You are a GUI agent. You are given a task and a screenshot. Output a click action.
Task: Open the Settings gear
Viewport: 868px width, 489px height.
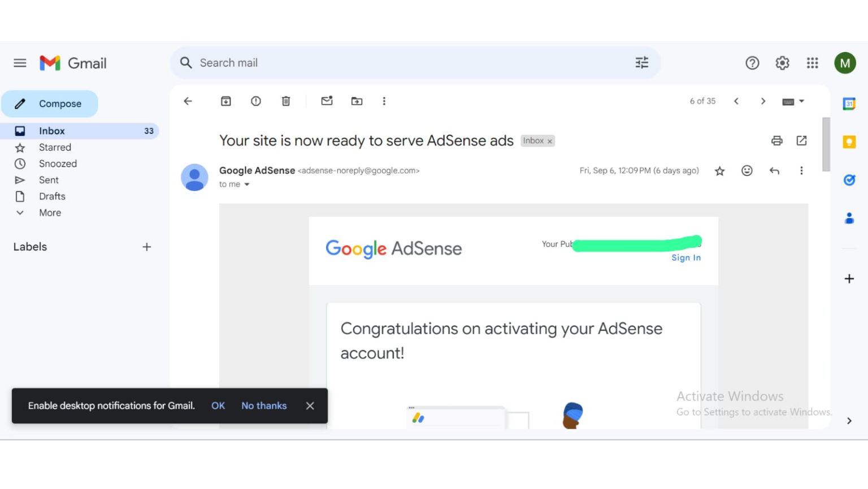(782, 63)
